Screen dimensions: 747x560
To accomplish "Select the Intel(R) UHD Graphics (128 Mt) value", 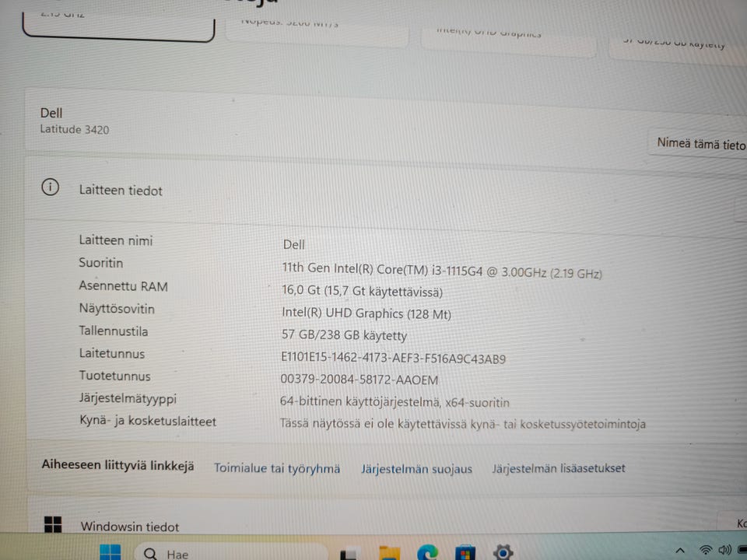I will (x=366, y=313).
